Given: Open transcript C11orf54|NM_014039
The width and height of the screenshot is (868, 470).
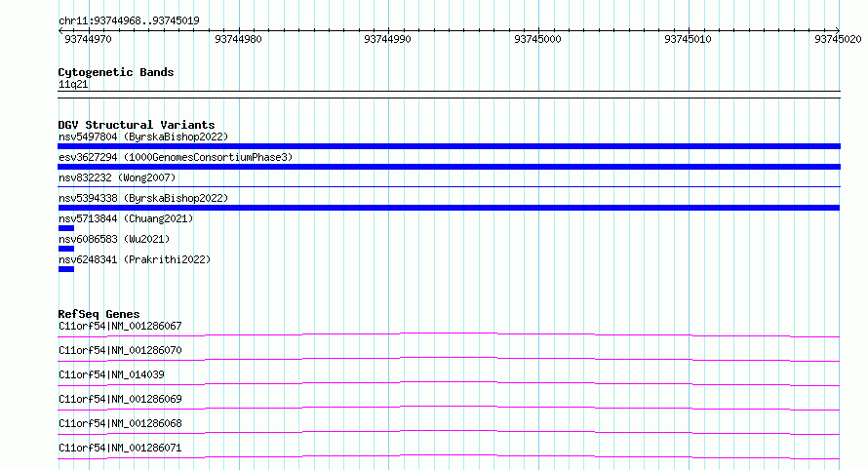Looking at the screenshot, I should pos(111,374).
